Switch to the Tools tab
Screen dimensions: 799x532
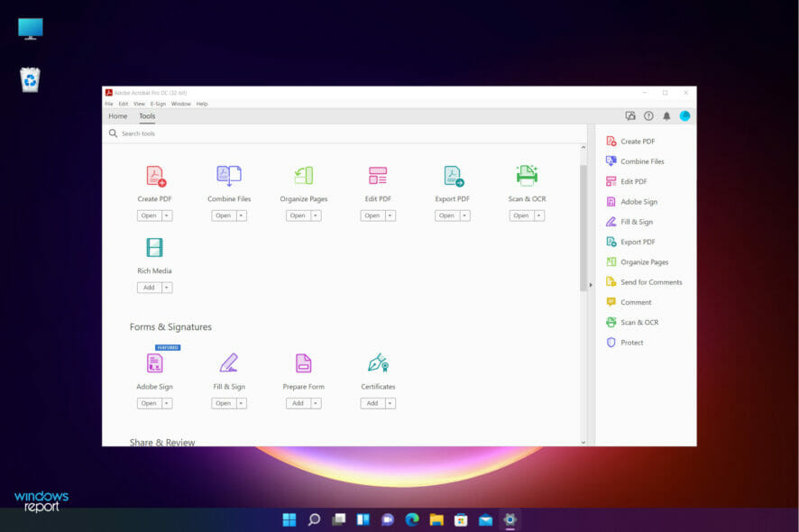tap(147, 116)
